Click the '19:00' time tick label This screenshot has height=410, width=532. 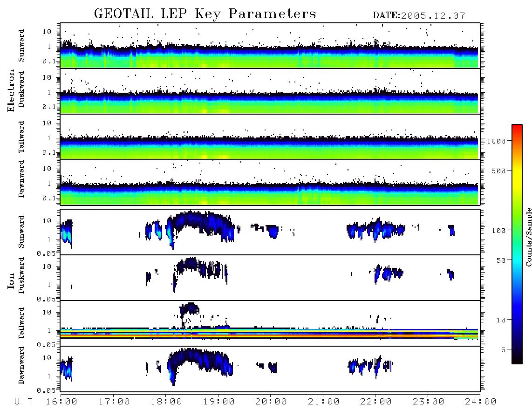(219, 402)
